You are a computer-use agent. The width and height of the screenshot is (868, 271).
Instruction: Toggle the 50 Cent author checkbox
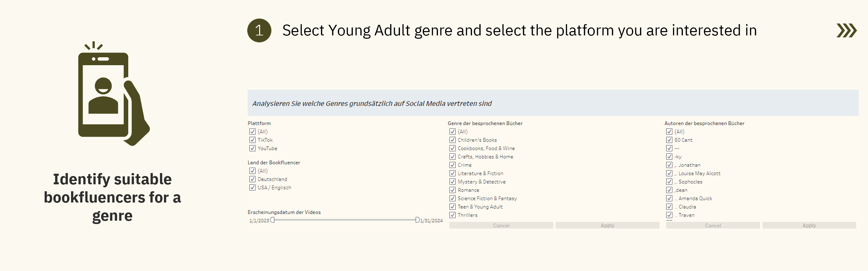669,140
